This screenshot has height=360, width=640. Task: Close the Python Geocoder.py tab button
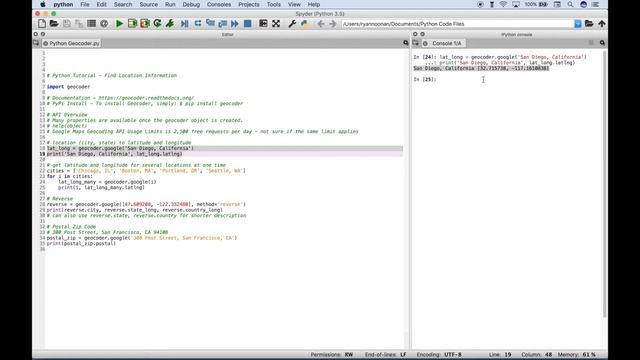coord(46,43)
